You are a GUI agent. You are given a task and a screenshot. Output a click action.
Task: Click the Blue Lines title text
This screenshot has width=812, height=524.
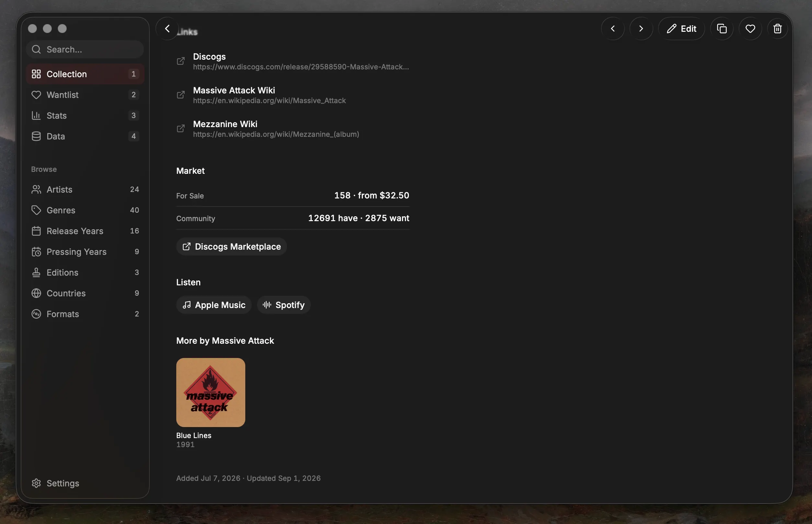[x=193, y=435]
